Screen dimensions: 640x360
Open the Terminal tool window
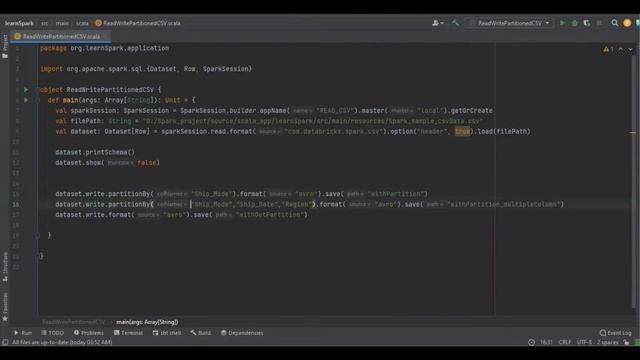point(128,333)
